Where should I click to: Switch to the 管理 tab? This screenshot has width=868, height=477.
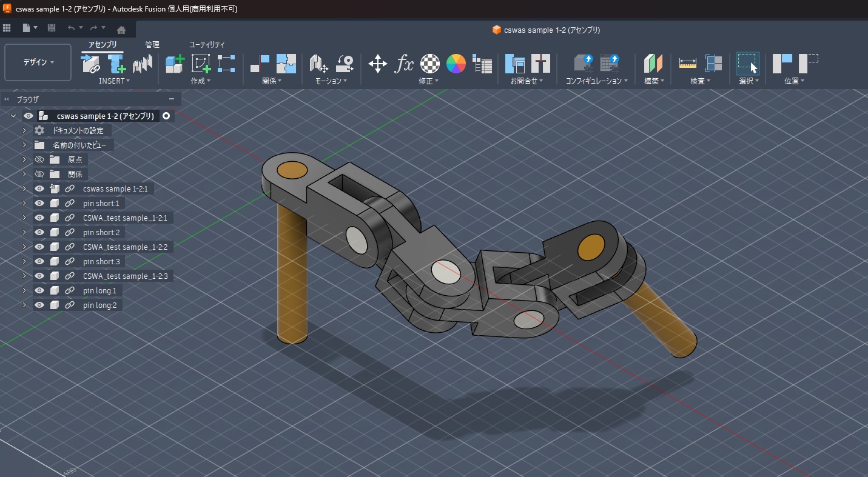[x=152, y=45]
